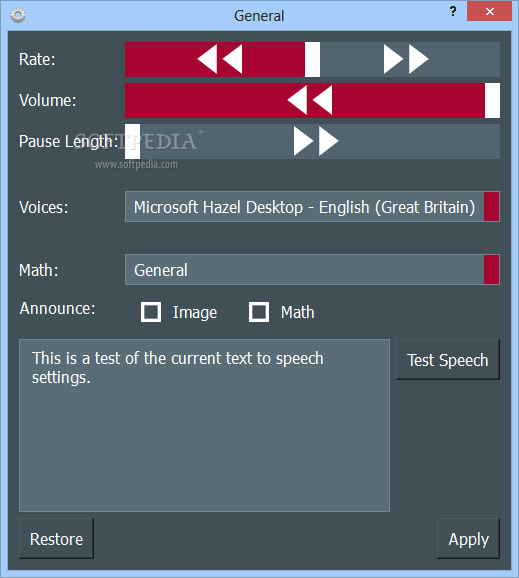Image resolution: width=519 pixels, height=578 pixels.
Task: Click the Pause Length increase double-arrow icon
Action: click(316, 141)
